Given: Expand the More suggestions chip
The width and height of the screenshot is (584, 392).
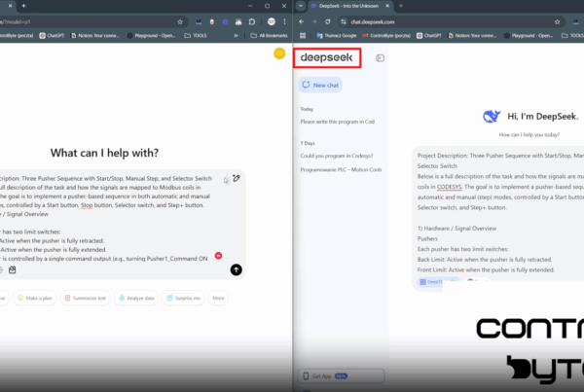Looking at the screenshot, I should 219,299.
